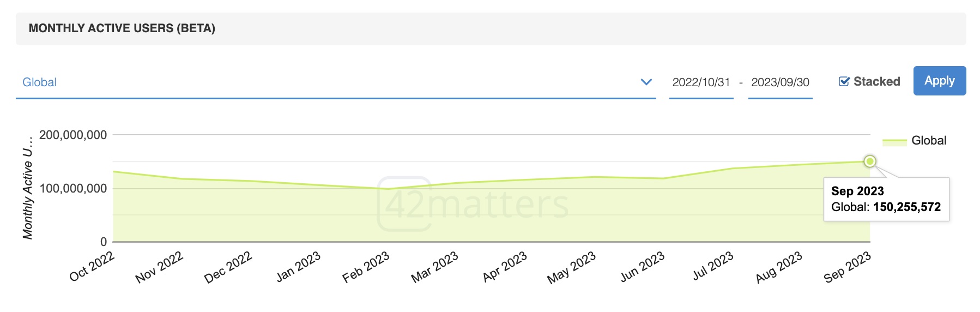Click the 200,000,000 y-axis label
The image size is (980, 312).
[73, 135]
